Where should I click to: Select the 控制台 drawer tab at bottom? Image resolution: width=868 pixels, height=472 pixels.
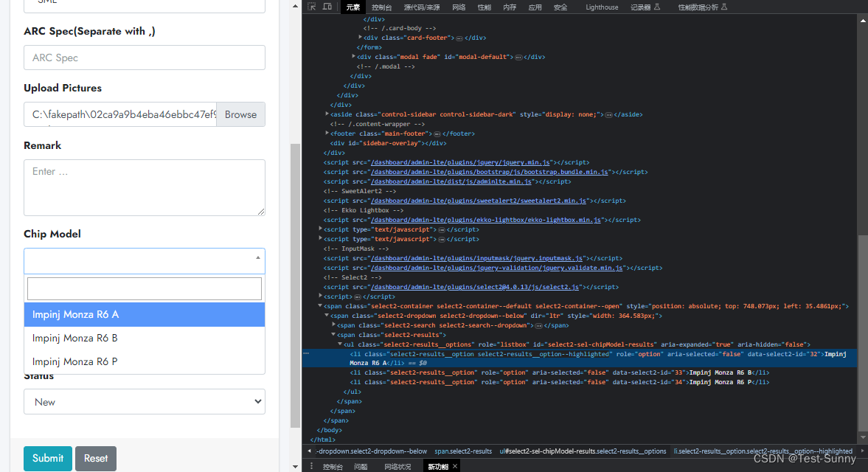(333, 466)
